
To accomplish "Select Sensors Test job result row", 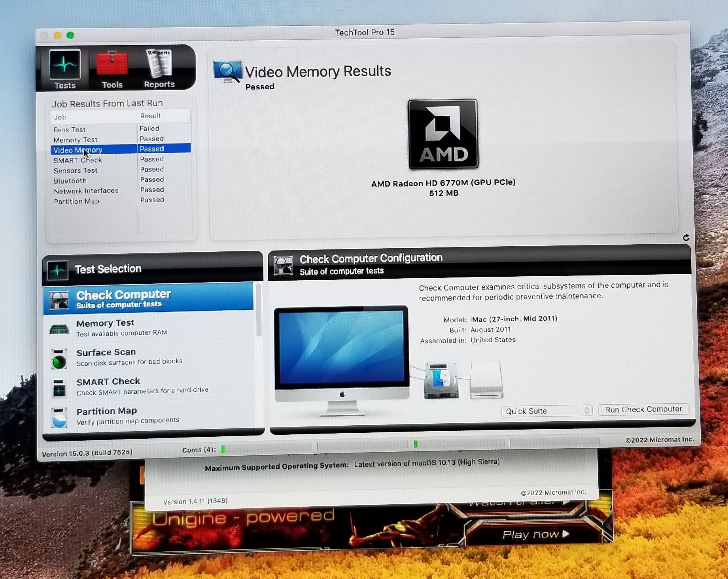I will [x=121, y=170].
